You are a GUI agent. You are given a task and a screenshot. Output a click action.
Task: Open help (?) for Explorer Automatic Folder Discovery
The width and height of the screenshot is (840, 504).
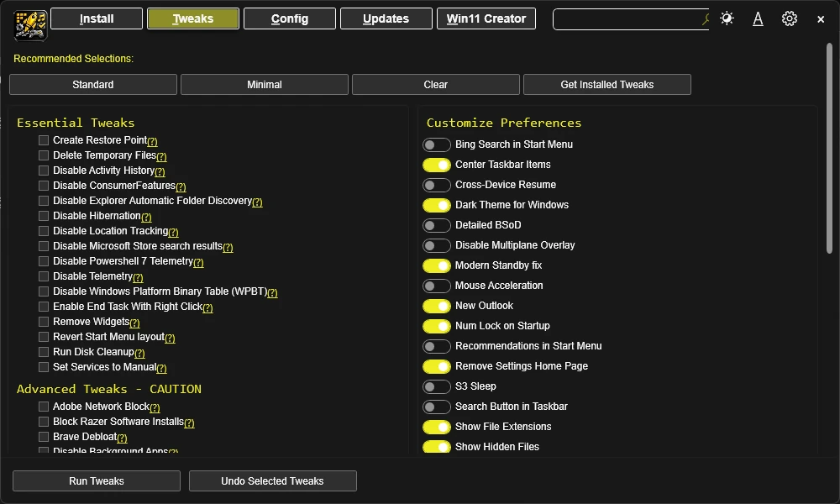(x=257, y=202)
